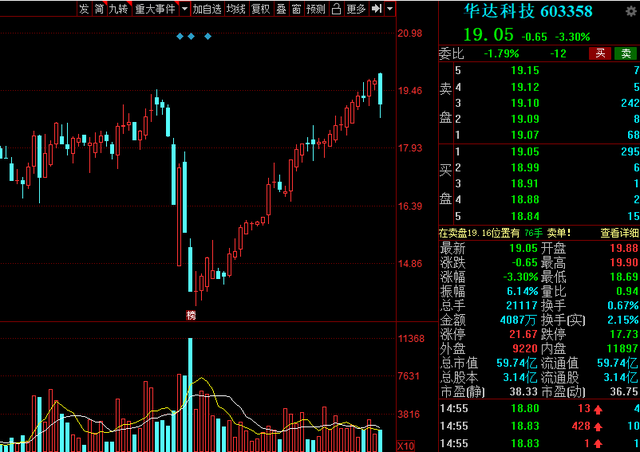Click the 振幅 value 6.14%
640x452 pixels.
pyautogui.click(x=522, y=291)
